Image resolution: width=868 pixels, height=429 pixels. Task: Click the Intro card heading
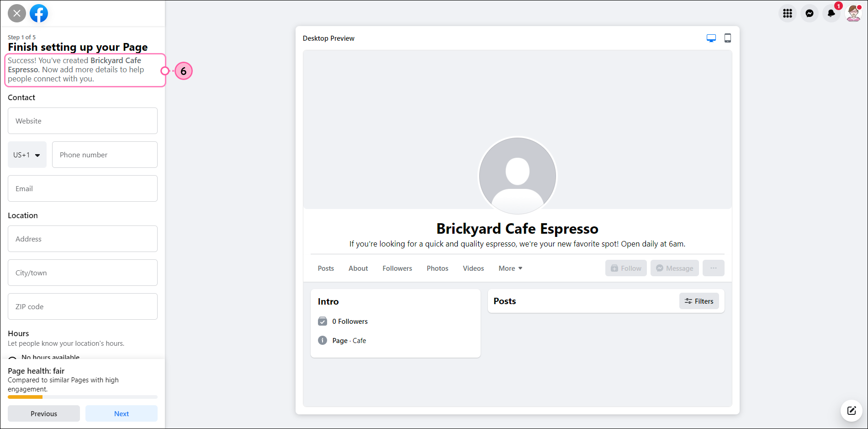click(x=328, y=301)
